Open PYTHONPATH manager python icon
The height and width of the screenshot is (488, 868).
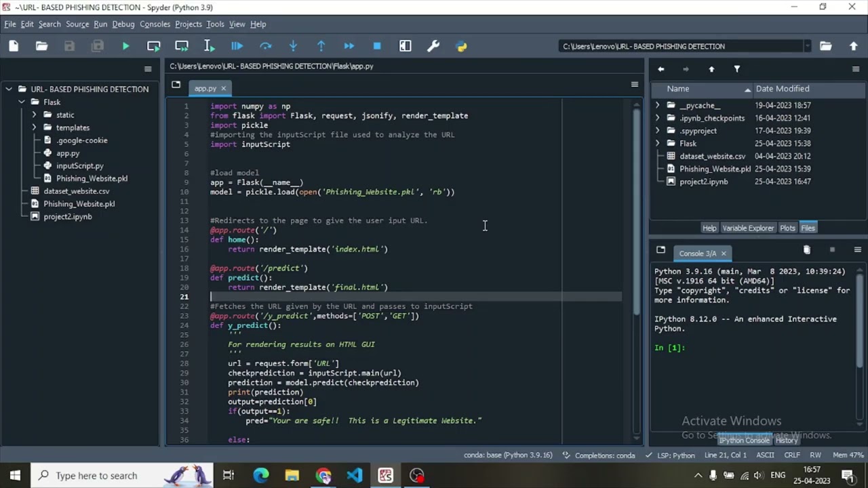(461, 46)
